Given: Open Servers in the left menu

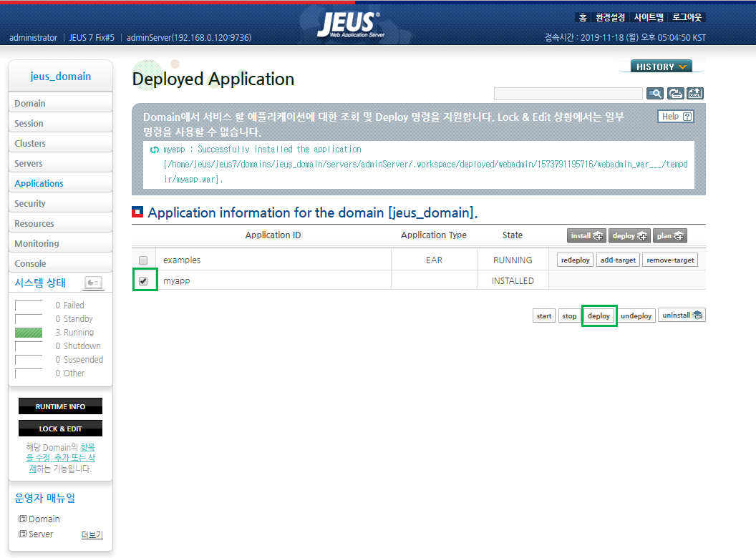Looking at the screenshot, I should [60, 163].
